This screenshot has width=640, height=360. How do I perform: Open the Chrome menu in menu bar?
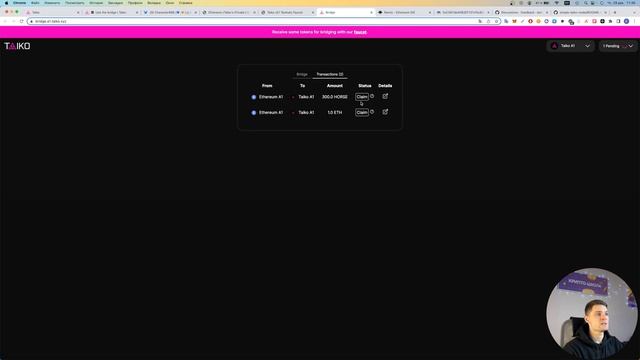19,3
